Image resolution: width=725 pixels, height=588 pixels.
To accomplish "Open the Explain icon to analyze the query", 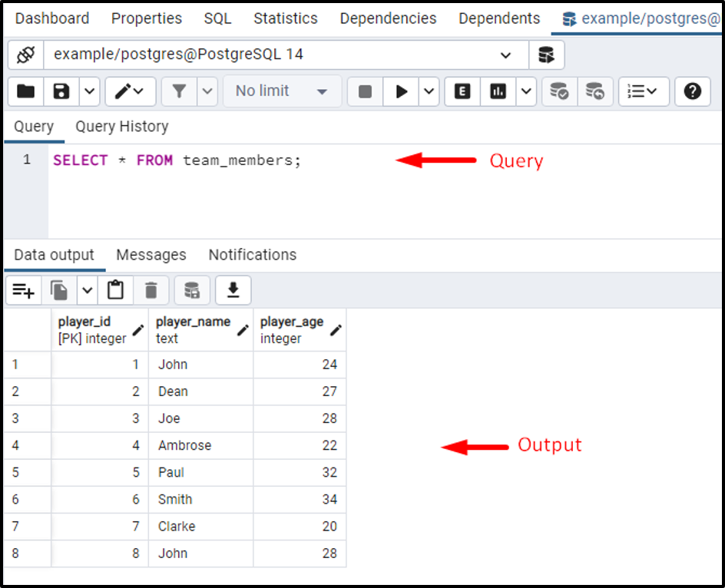I will (x=462, y=91).
